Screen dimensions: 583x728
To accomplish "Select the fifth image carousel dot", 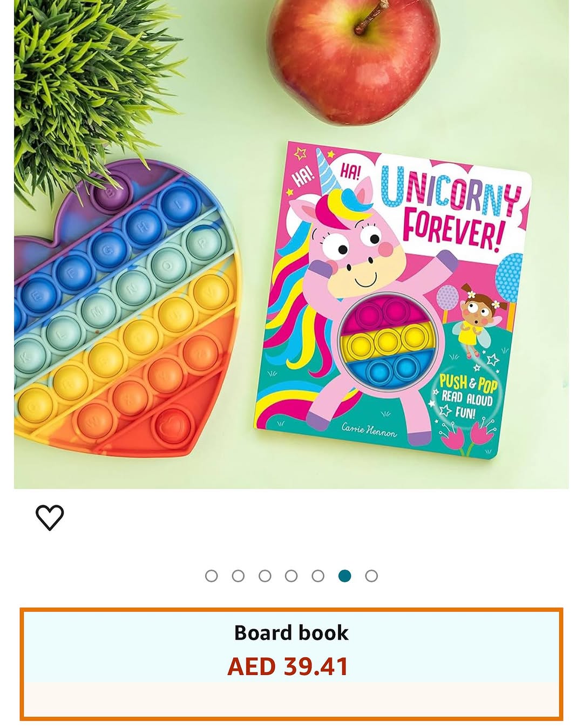I will click(318, 576).
